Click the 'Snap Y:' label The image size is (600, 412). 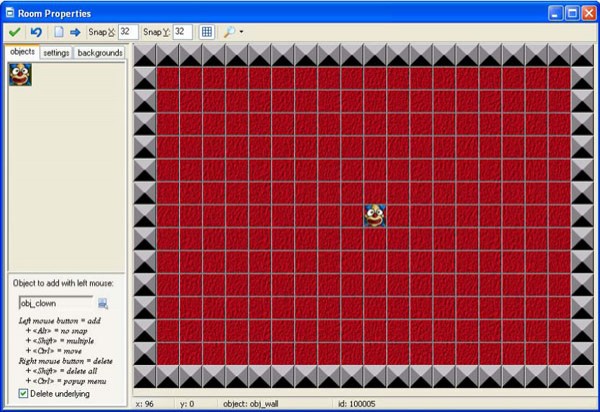pos(157,32)
